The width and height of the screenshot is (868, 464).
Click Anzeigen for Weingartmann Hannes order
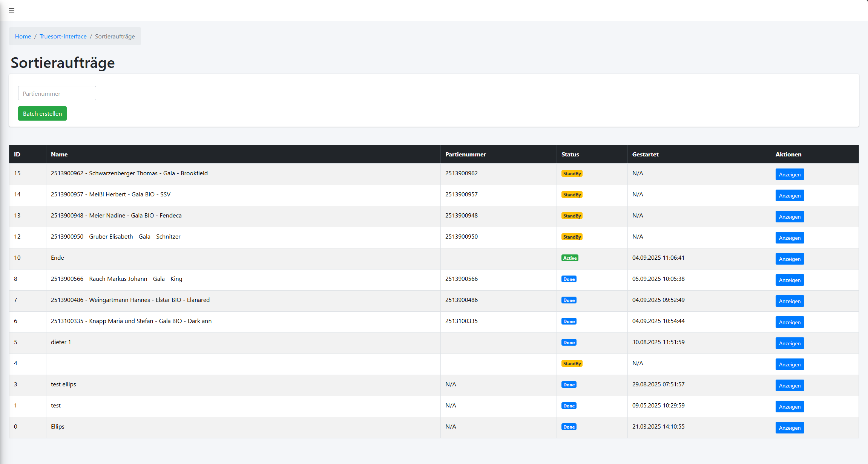[790, 301]
